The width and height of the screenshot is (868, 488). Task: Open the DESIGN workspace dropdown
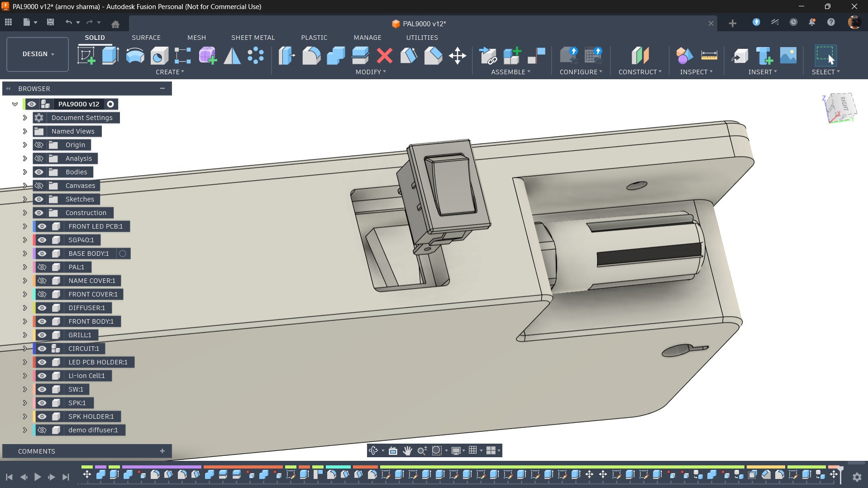(x=38, y=54)
